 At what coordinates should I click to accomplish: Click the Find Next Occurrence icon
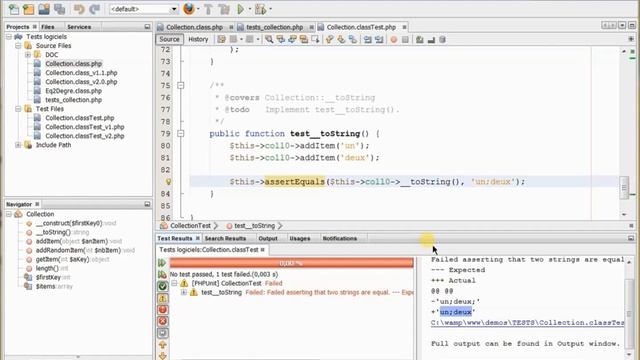coord(292,39)
